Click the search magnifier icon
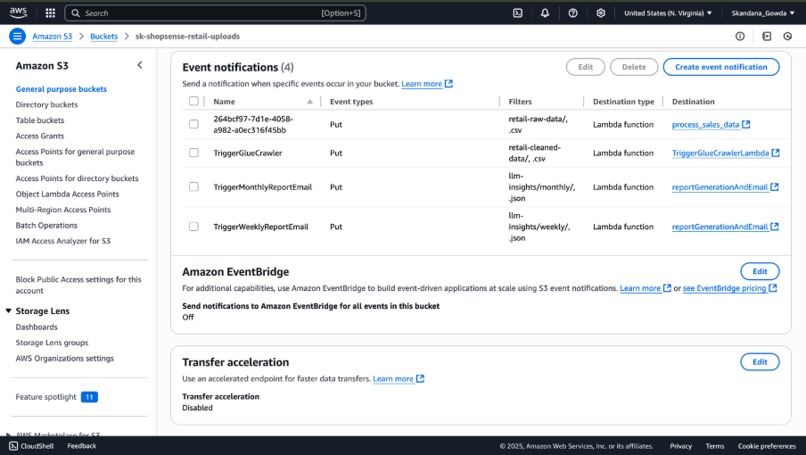This screenshot has width=806, height=455. (x=76, y=13)
